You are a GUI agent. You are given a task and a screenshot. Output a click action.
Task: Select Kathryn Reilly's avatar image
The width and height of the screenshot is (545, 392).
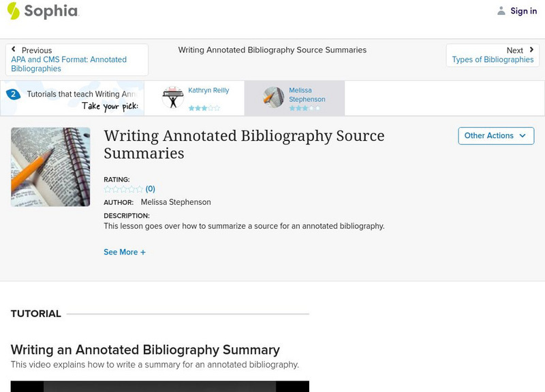coord(172,98)
